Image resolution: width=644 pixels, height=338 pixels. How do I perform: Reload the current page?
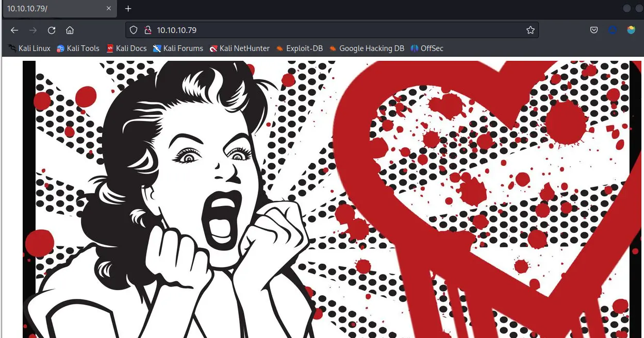52,30
